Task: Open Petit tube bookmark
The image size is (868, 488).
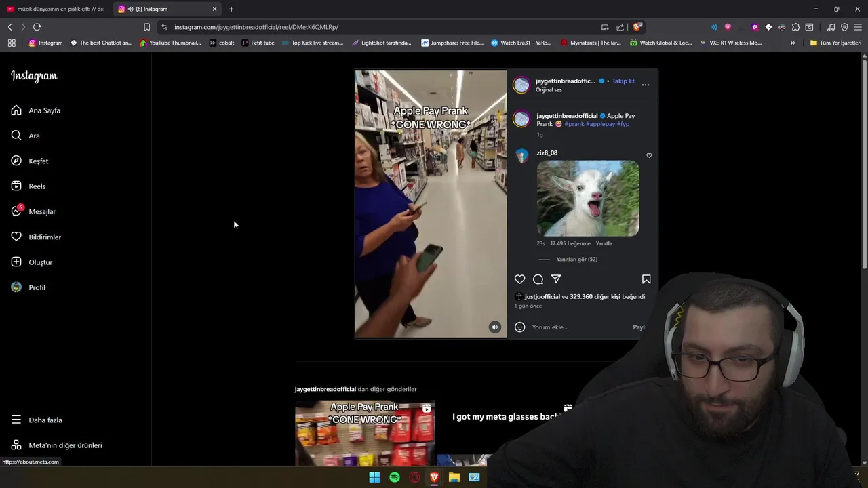Action: tap(258, 43)
